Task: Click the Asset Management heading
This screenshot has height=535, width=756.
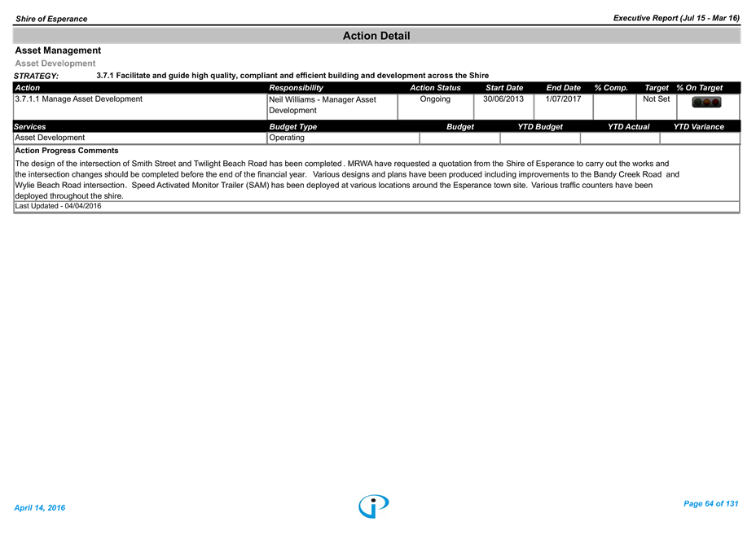Action: click(x=58, y=50)
